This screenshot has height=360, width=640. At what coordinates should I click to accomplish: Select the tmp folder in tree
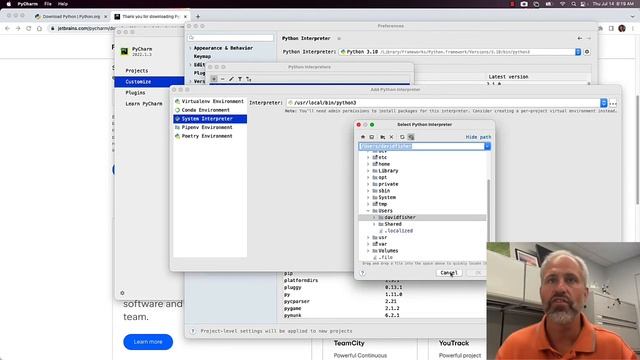(382, 204)
